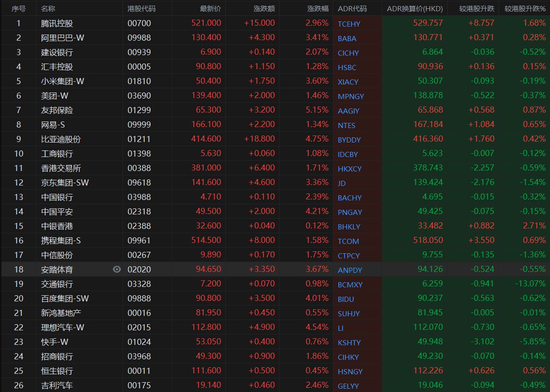This screenshot has height=392, width=550.
Task: Sort by 涨跌额 column header
Action: tap(264, 9)
